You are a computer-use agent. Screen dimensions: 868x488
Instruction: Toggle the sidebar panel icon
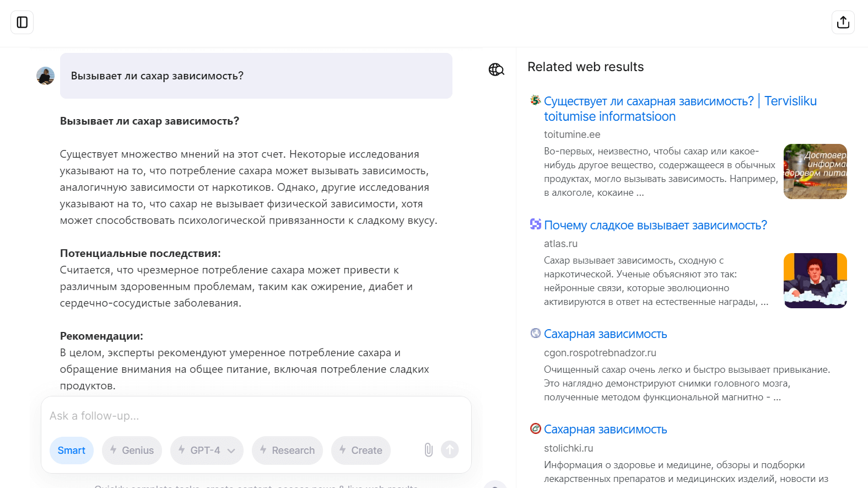point(22,22)
